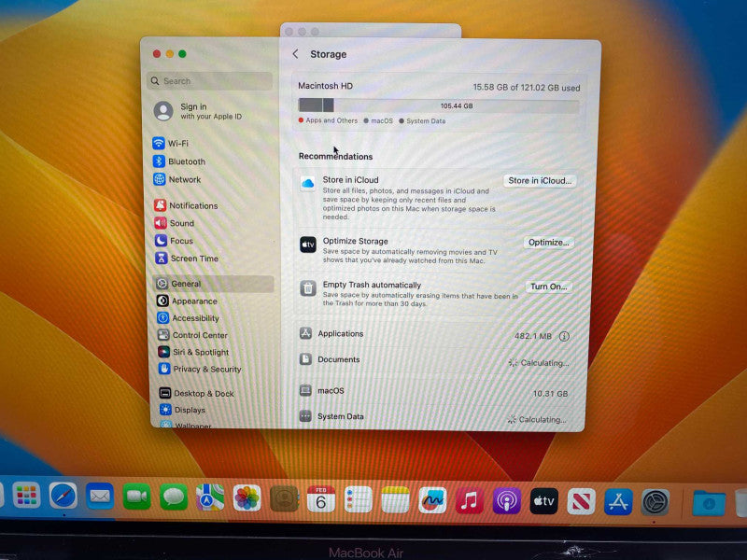Screen dimensions: 747x560
Task: Select Control Center in sidebar
Action: click(193, 335)
